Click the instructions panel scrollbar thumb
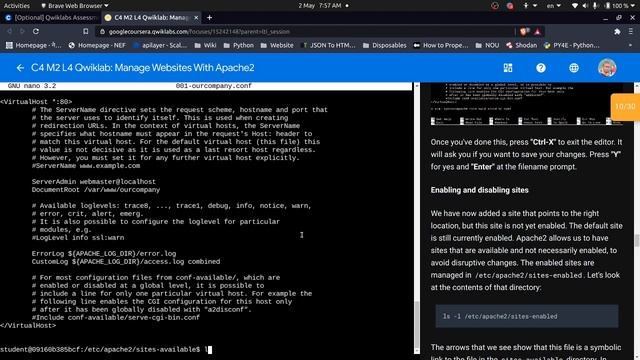This screenshot has width=640, height=360. tap(637, 240)
